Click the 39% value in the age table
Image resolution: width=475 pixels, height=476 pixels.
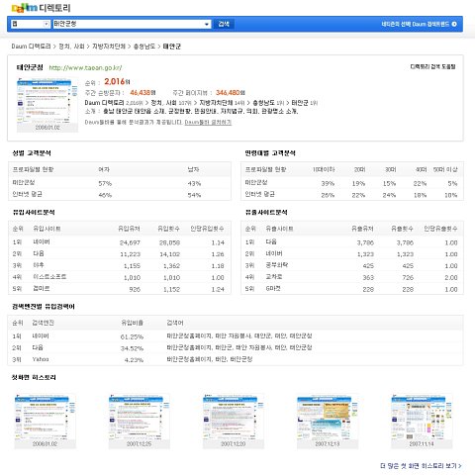pyautogui.click(x=328, y=183)
